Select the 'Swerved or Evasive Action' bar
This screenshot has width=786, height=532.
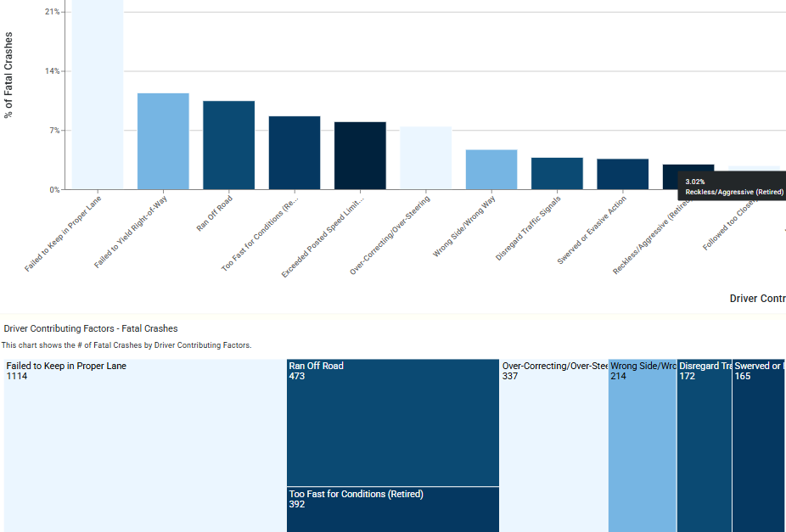click(622, 174)
